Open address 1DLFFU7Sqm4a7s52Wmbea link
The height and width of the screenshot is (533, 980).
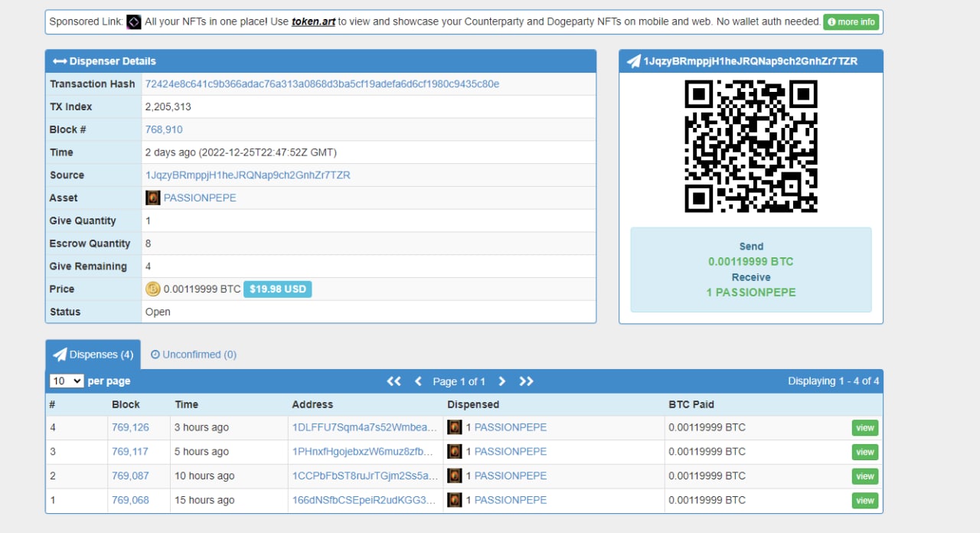tap(364, 427)
